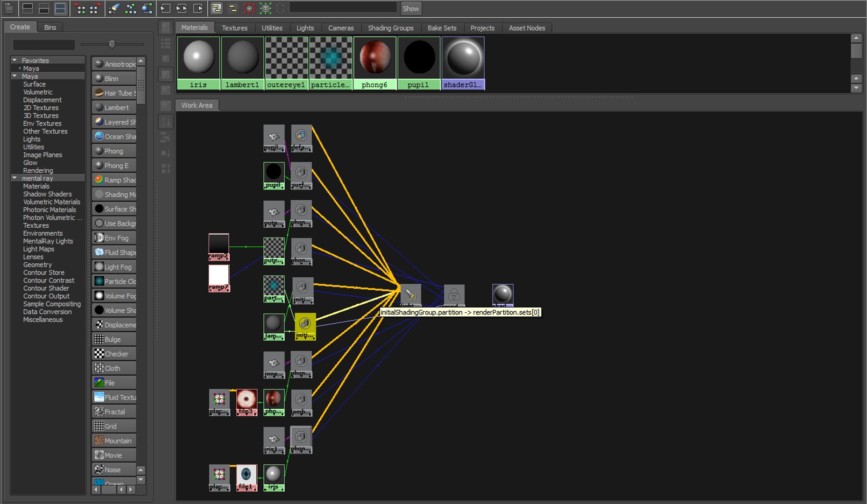Click the create node search field

click(44, 45)
